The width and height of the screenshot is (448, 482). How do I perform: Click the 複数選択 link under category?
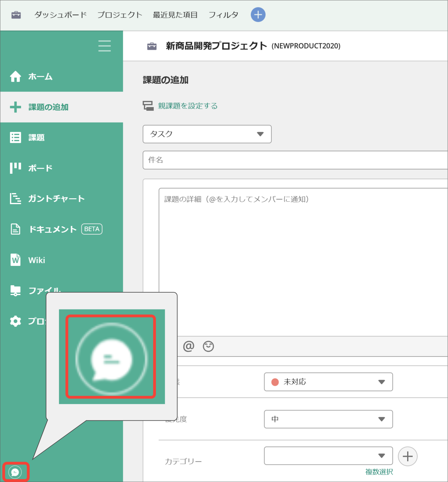[379, 472]
